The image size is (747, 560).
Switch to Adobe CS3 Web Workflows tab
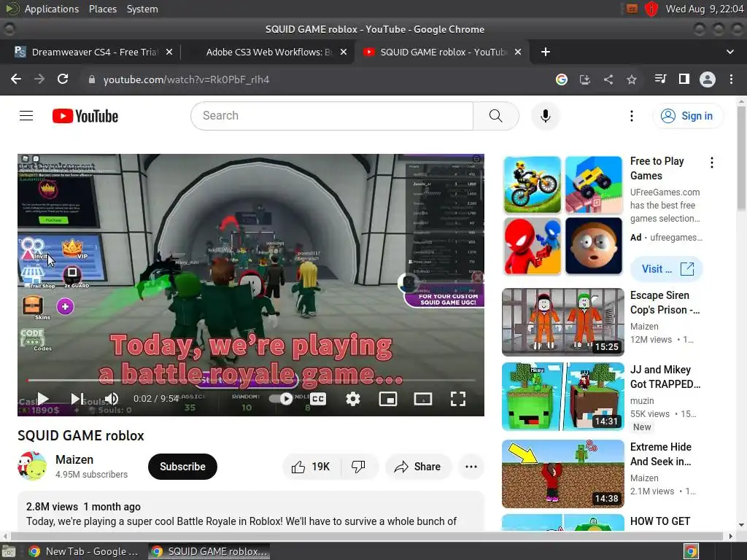click(x=268, y=52)
